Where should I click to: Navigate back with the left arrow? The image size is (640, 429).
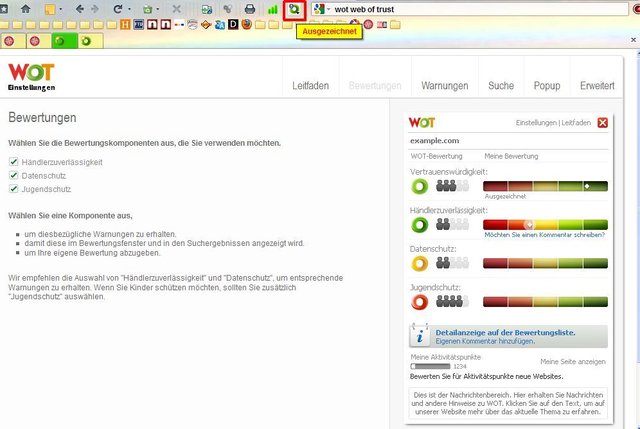click(x=80, y=9)
